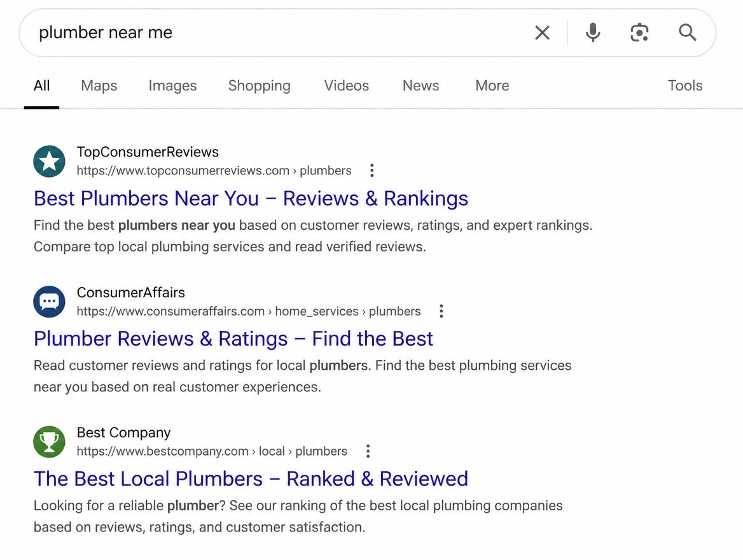Open 'Best Plumbers Near You – Reviews & Rankings' link

point(251,198)
